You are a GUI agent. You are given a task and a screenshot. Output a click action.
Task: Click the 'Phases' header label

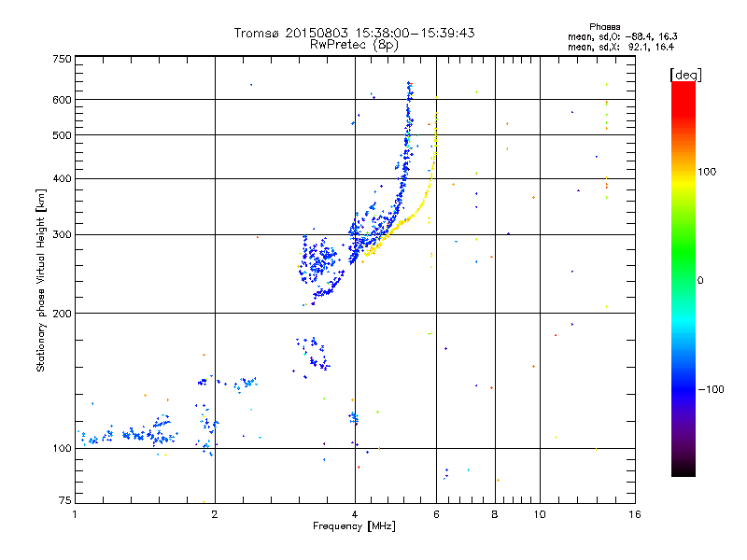(x=604, y=27)
